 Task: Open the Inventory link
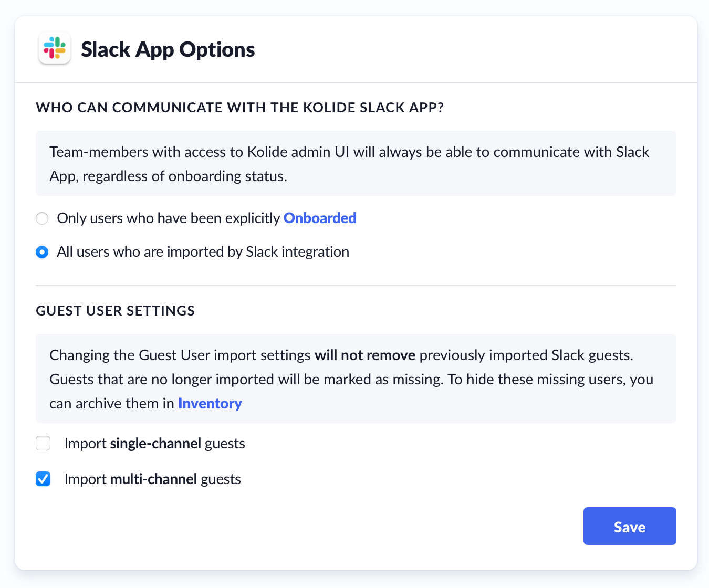pos(210,404)
